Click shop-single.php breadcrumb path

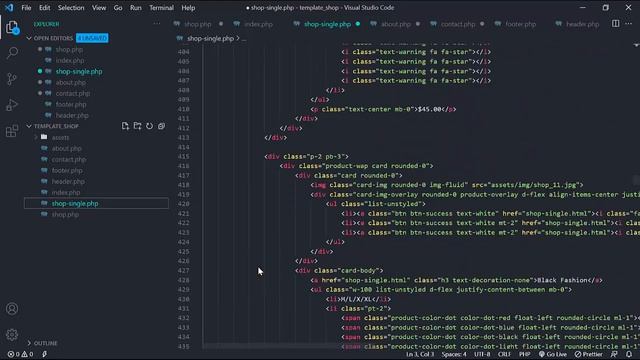coord(210,38)
